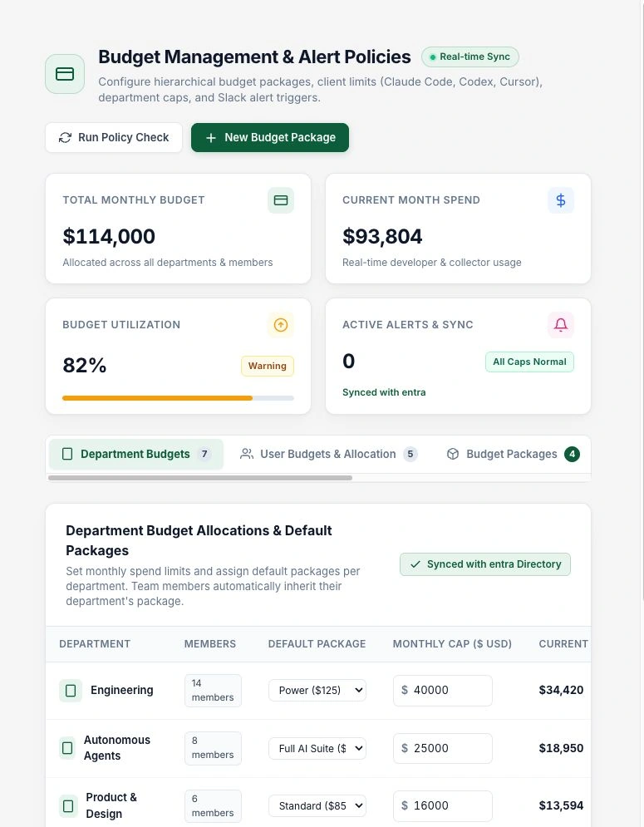Image resolution: width=644 pixels, height=827 pixels.
Task: Click the 14 members badge for Engineering
Action: coord(213,691)
